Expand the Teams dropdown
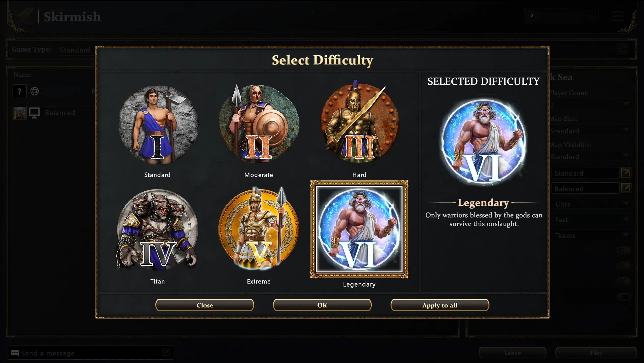The width and height of the screenshot is (644, 363). tap(591, 235)
